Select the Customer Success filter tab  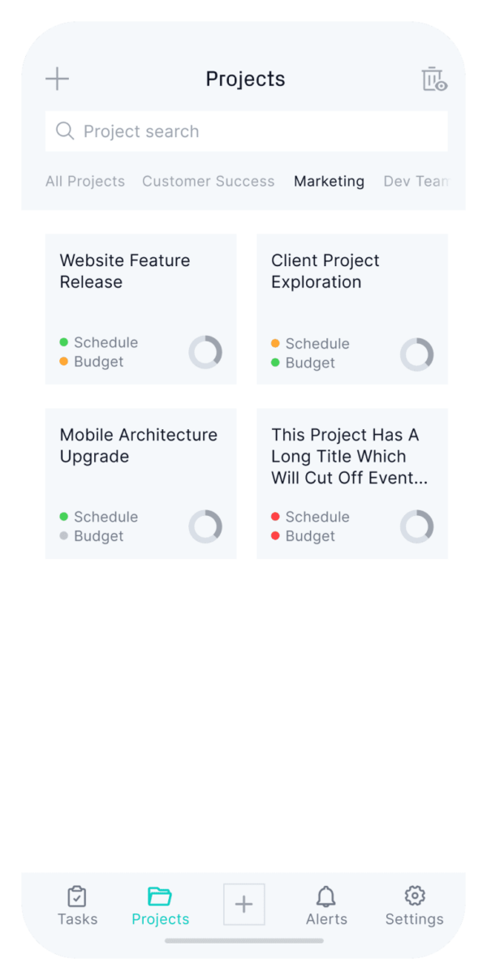click(208, 181)
